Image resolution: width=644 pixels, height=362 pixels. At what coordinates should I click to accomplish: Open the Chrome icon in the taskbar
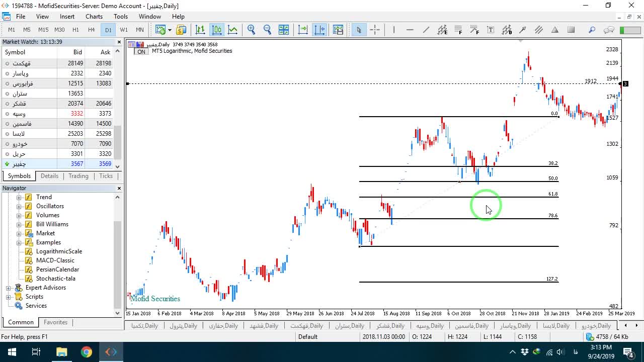coord(87,352)
